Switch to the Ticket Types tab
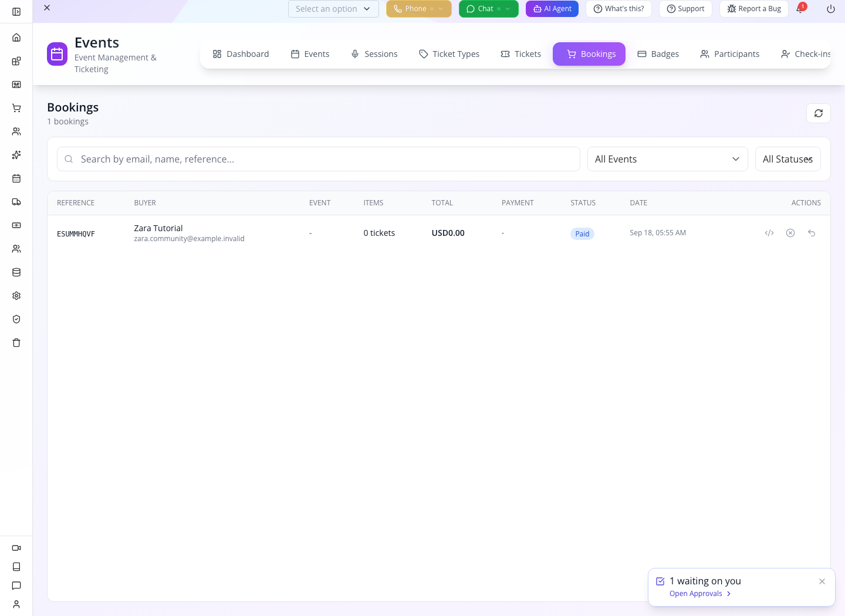 click(x=449, y=54)
